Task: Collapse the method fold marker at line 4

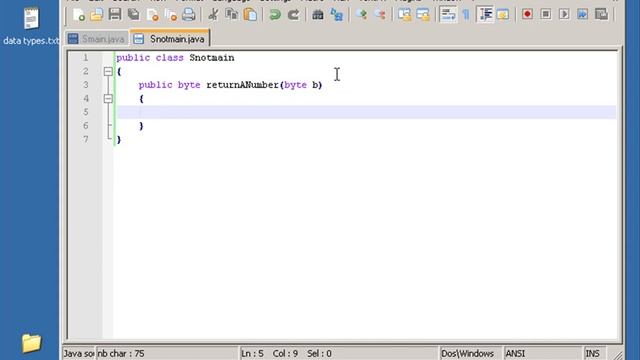Action: point(108,99)
